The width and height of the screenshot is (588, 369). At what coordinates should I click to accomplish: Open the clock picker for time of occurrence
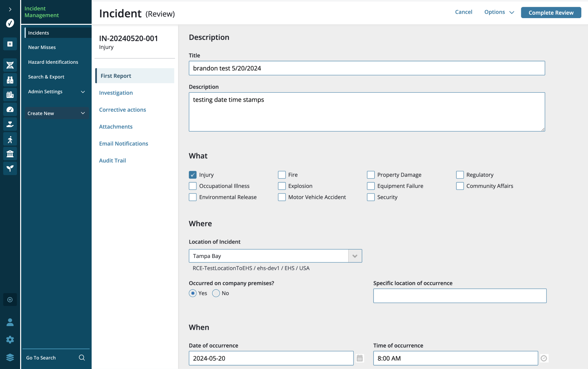tap(544, 358)
